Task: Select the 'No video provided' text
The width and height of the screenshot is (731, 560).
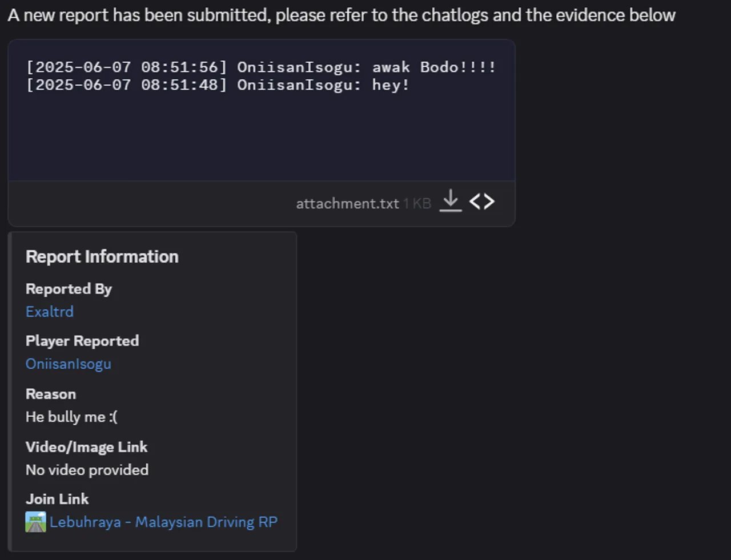Action: tap(87, 470)
